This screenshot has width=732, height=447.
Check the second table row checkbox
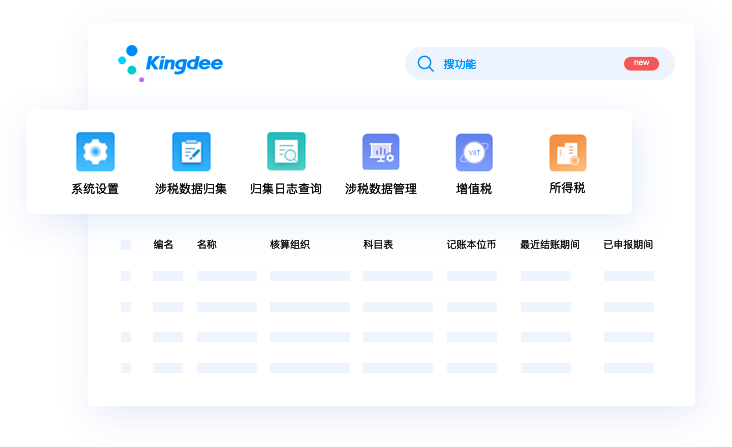pos(126,307)
